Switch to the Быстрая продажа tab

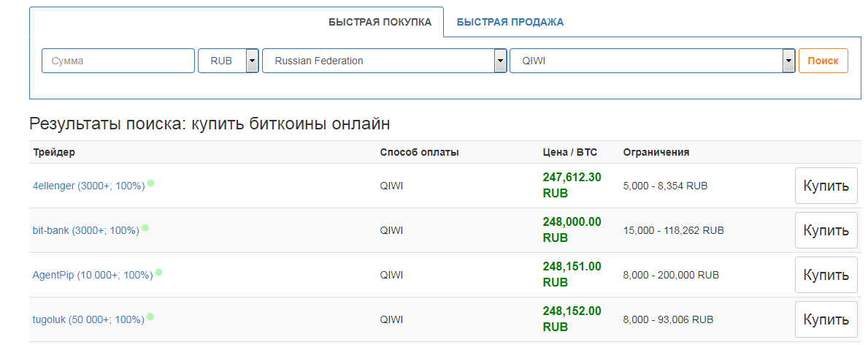pos(510,22)
